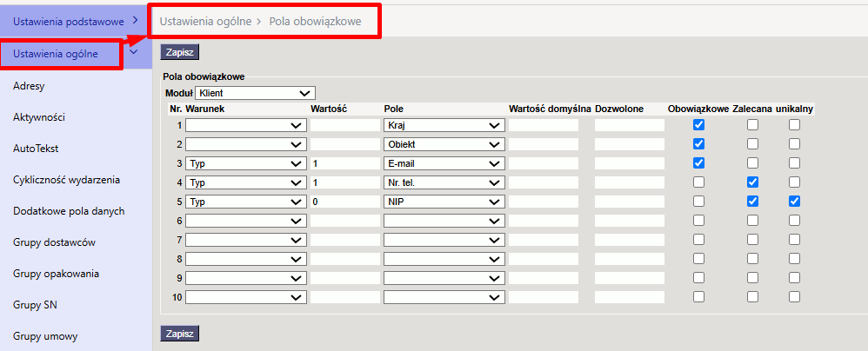Image resolution: width=868 pixels, height=351 pixels.
Task: Open the Pole dropdown showing Obiekt
Action: click(x=444, y=144)
